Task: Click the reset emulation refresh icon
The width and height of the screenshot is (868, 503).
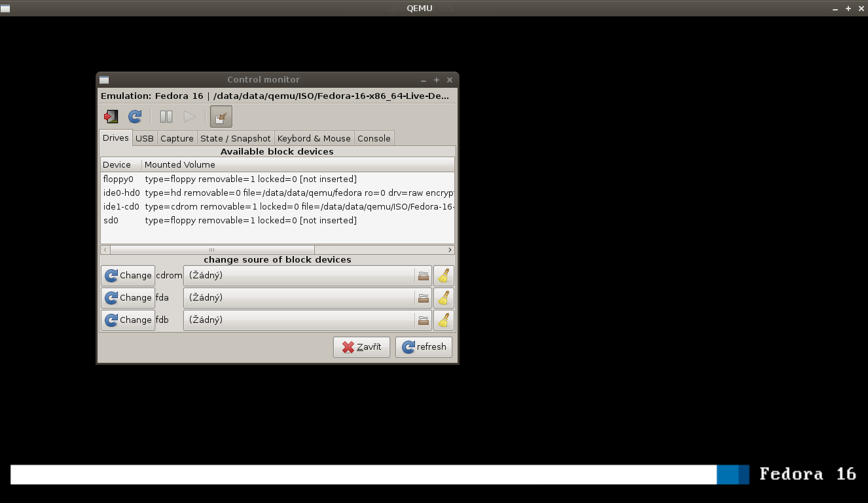Action: (135, 117)
